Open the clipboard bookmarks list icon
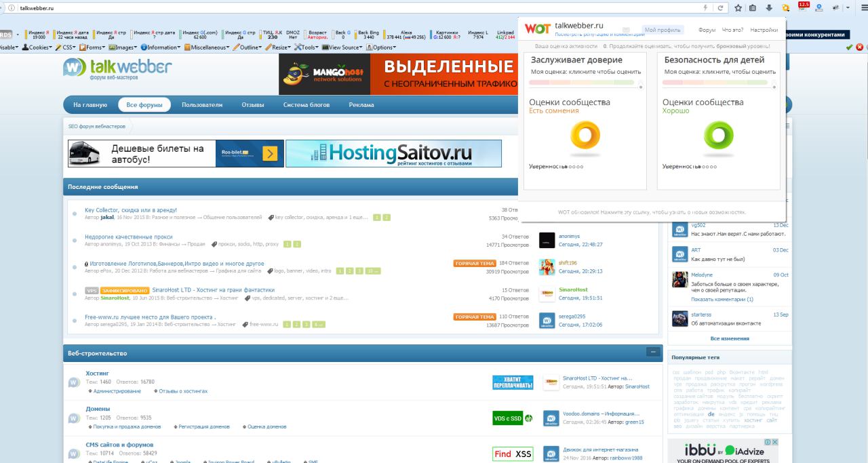This screenshot has width=868, height=463. coord(753,7)
